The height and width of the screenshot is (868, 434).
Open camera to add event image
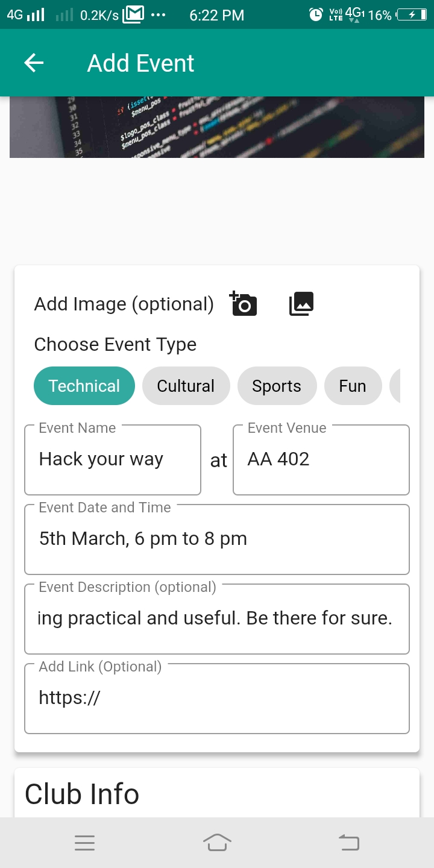tap(244, 304)
